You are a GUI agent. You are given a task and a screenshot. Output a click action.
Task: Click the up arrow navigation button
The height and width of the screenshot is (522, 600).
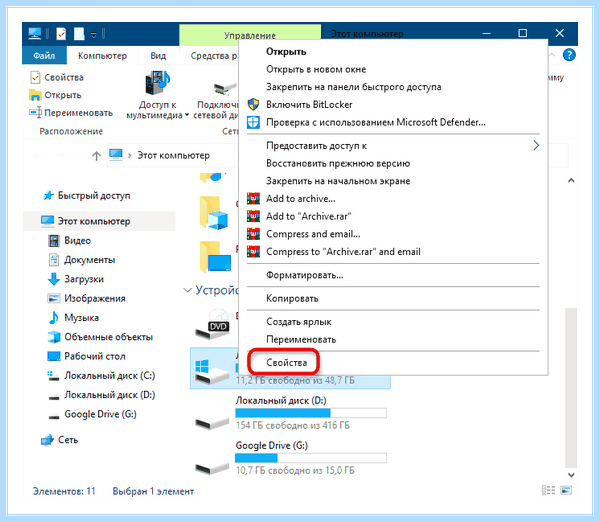(96, 155)
